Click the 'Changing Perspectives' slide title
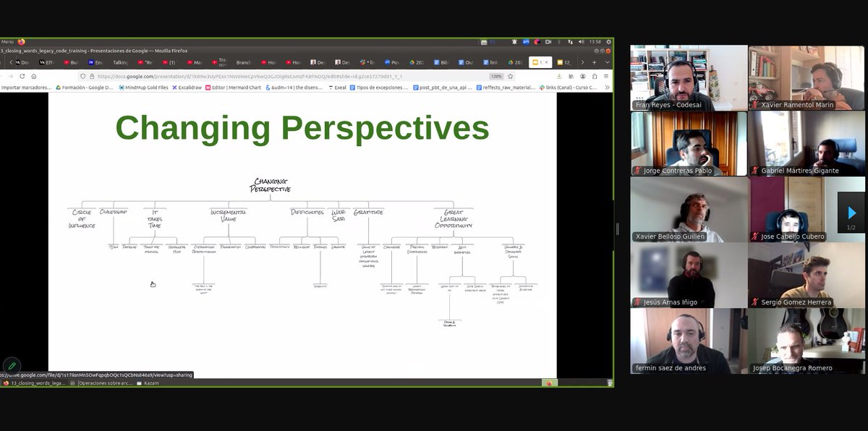Screen dimensions: 868x431 (x=302, y=128)
